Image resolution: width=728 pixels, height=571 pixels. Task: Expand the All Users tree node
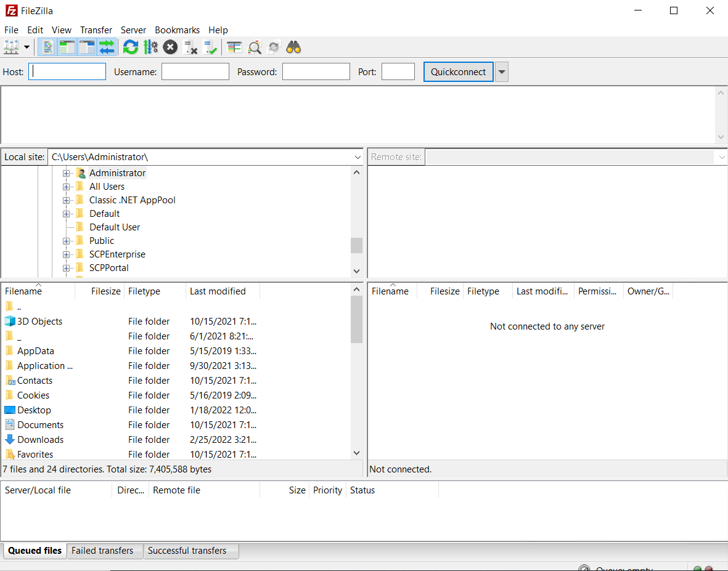coord(67,187)
